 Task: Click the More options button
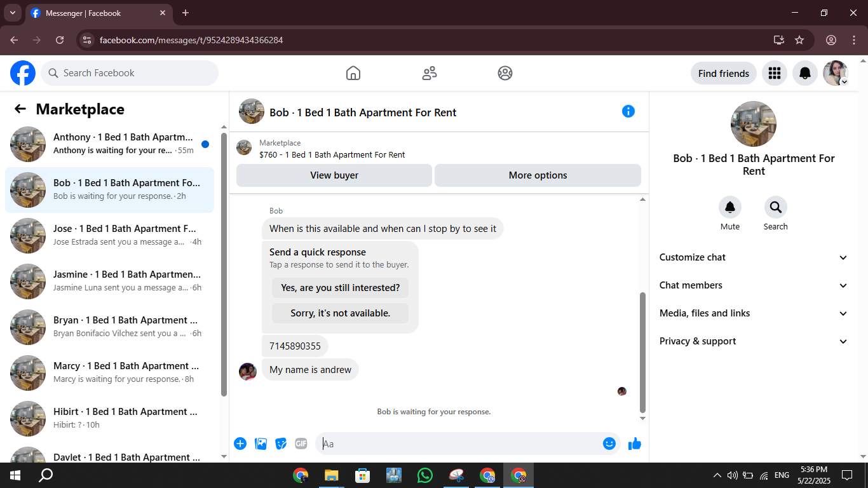click(x=538, y=175)
